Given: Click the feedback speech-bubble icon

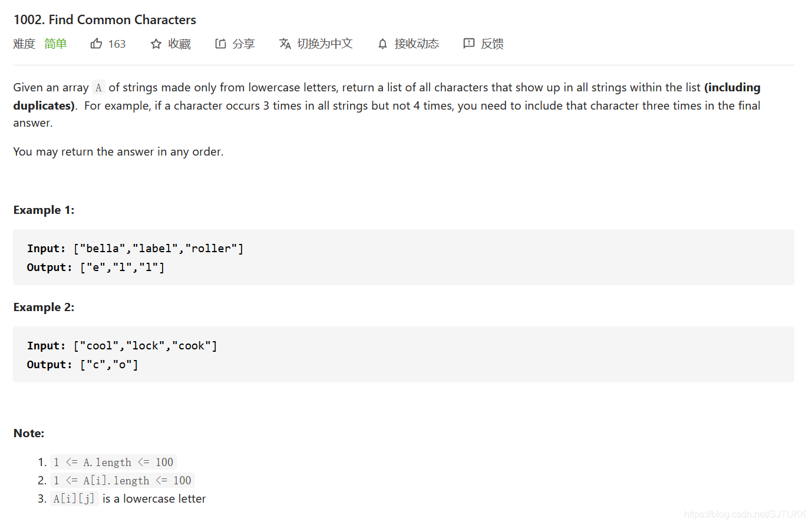Looking at the screenshot, I should pyautogui.click(x=469, y=44).
